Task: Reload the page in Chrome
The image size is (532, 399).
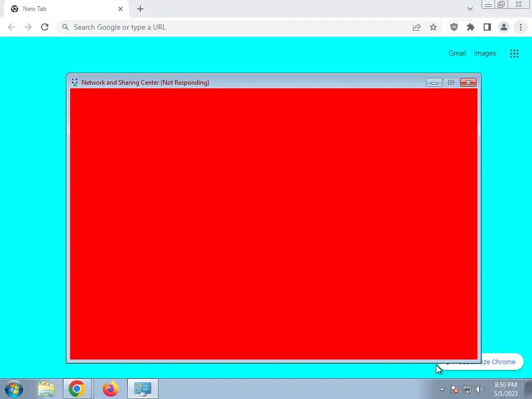Action: 45,27
